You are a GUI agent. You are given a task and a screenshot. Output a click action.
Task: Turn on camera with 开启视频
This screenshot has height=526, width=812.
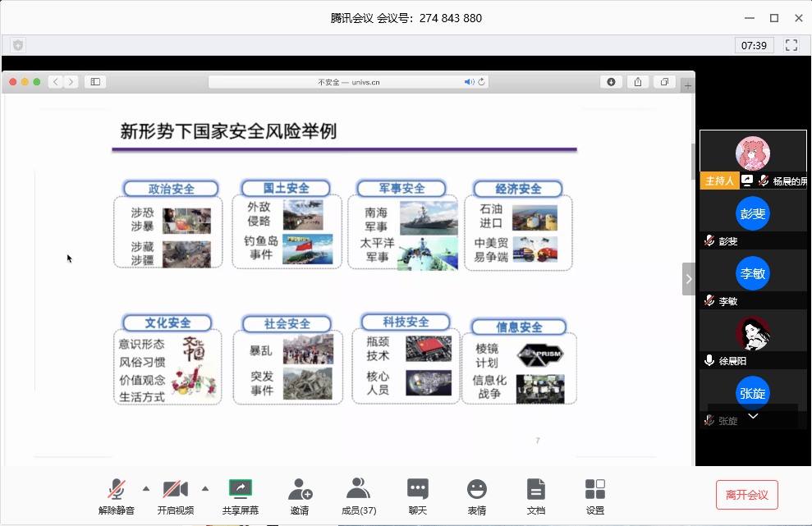pyautogui.click(x=175, y=496)
